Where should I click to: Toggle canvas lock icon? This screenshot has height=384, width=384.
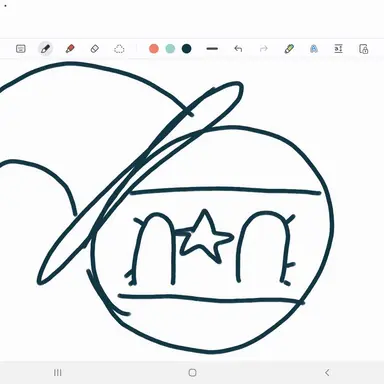(x=364, y=49)
